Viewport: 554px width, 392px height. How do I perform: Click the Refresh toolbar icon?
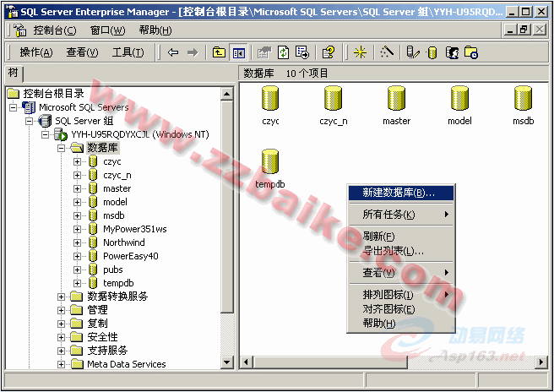tap(284, 52)
